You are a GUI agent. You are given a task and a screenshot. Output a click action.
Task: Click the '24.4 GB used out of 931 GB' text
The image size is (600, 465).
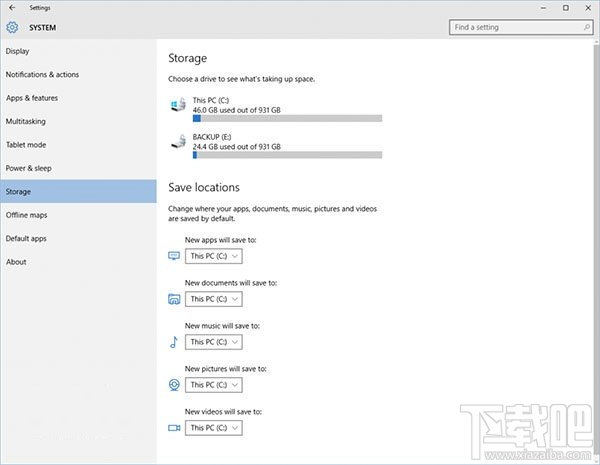(x=236, y=147)
